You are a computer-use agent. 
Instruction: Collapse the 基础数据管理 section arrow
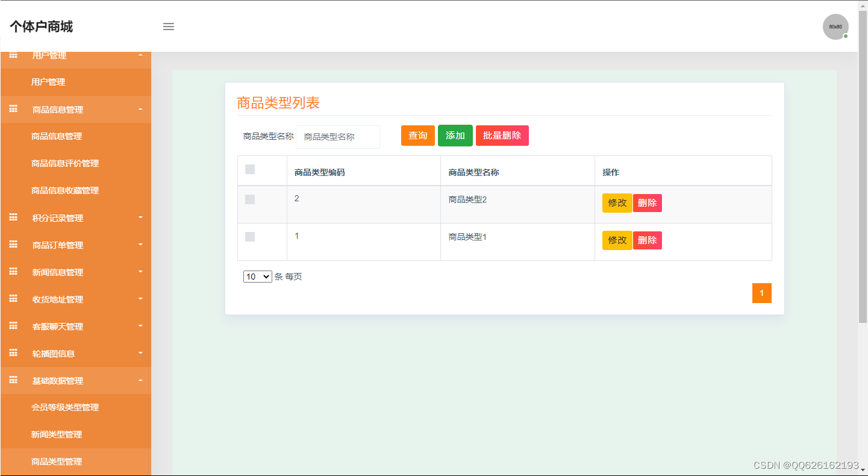(x=140, y=380)
